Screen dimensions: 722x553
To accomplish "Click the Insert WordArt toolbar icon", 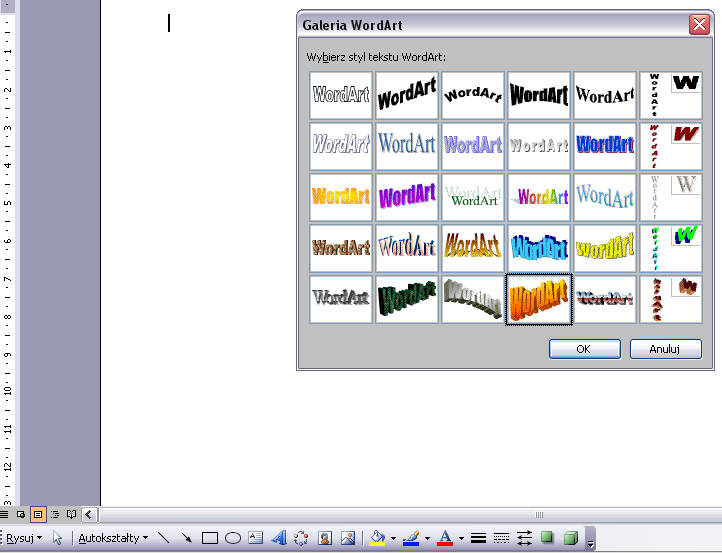I will tap(278, 538).
